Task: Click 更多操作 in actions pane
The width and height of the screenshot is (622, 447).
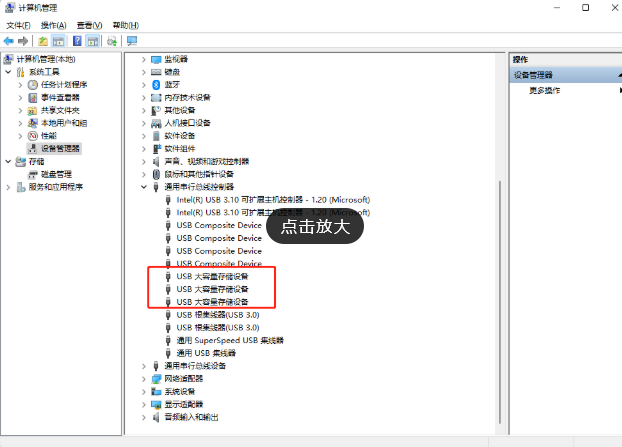Action: pos(545,90)
